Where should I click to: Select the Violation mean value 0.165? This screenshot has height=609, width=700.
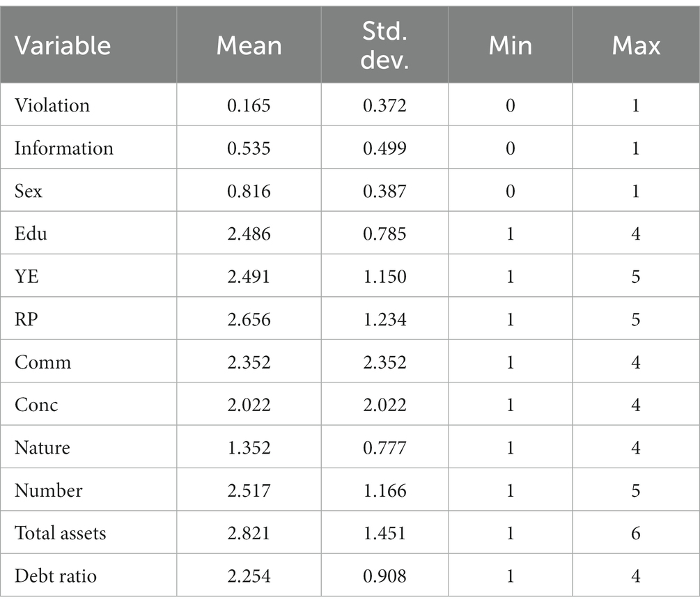249,105
